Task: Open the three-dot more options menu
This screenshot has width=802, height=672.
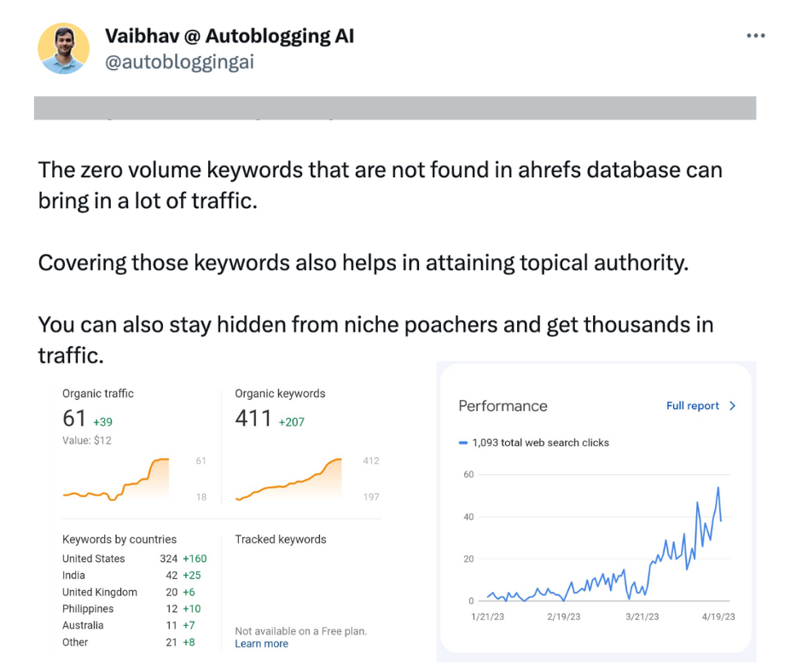Action: tap(755, 35)
